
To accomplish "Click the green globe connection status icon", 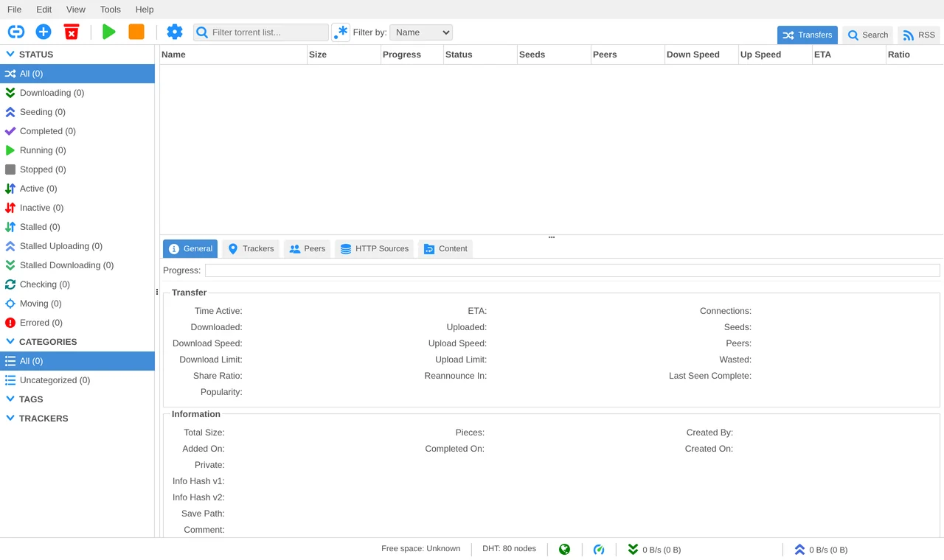I will [564, 550].
